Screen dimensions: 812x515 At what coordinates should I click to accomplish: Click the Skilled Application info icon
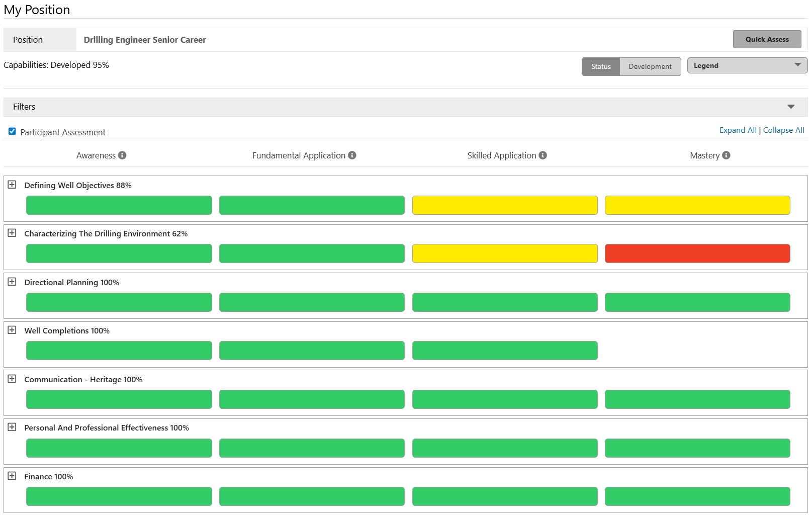543,155
